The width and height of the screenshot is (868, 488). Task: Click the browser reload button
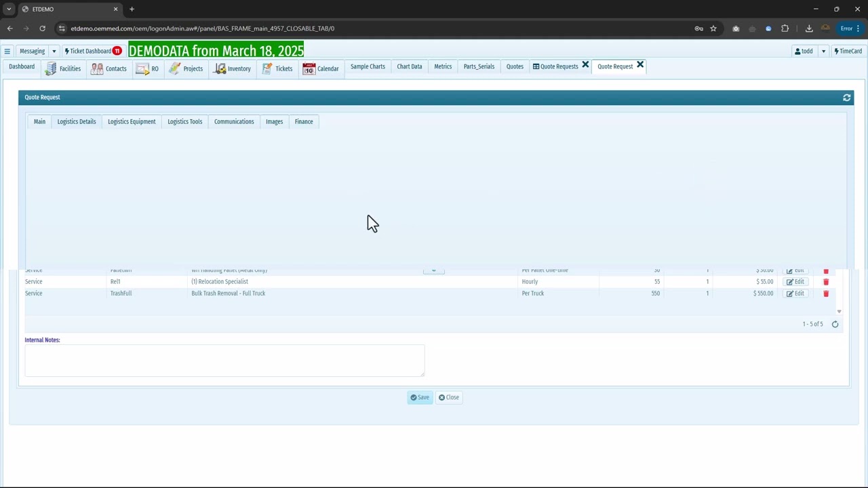pos(42,28)
